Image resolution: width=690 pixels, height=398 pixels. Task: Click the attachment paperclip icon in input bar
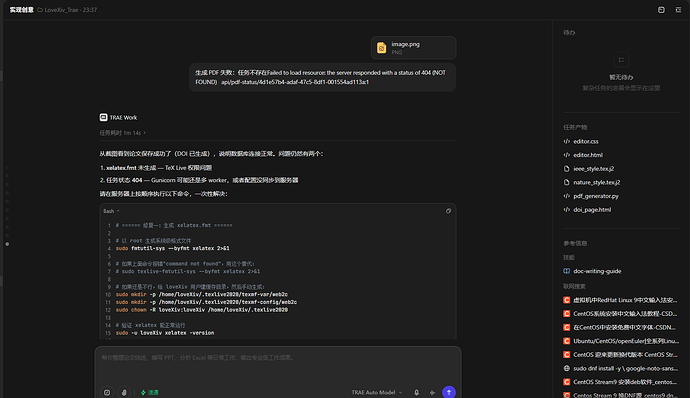coord(124,392)
